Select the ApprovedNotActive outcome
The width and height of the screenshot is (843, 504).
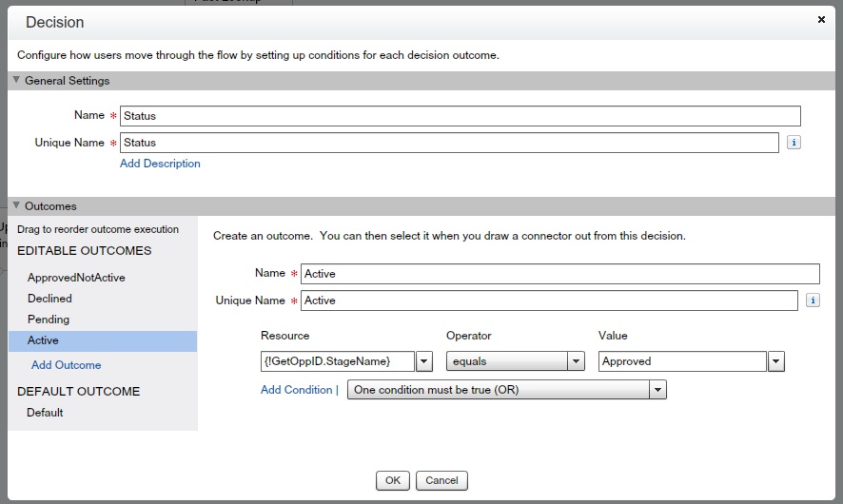click(76, 278)
